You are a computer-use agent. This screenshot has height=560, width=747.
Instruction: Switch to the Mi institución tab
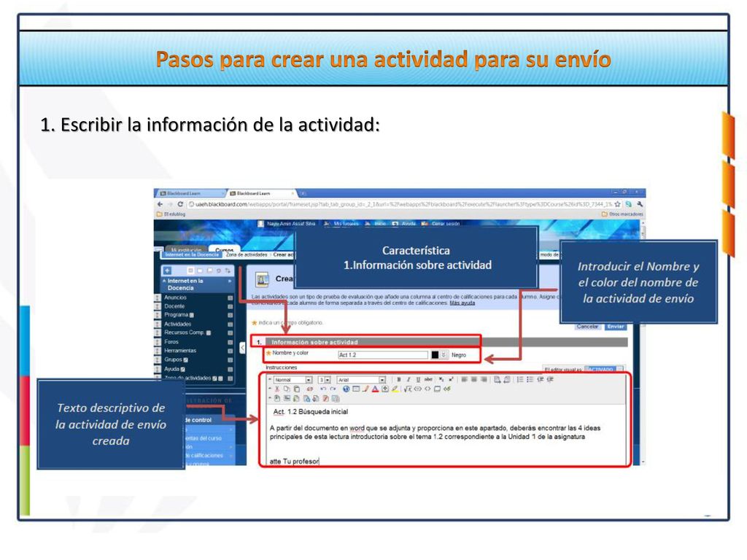[x=186, y=249]
